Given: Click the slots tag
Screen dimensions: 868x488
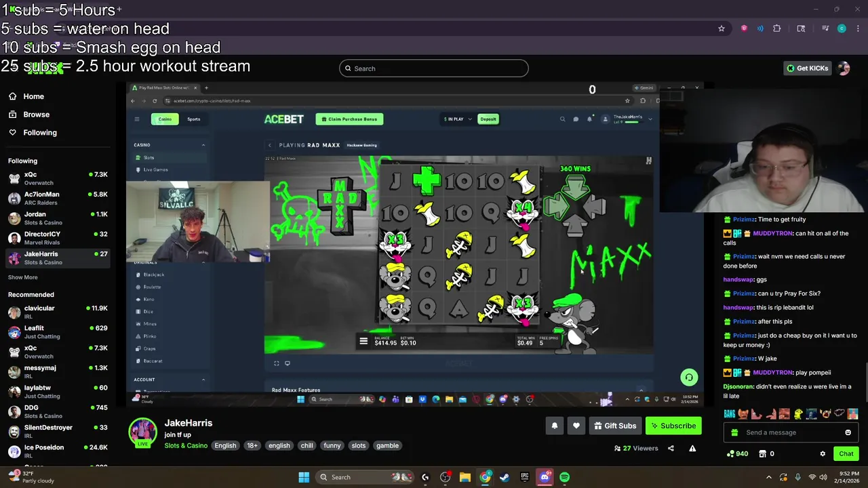Looking at the screenshot, I should (359, 445).
